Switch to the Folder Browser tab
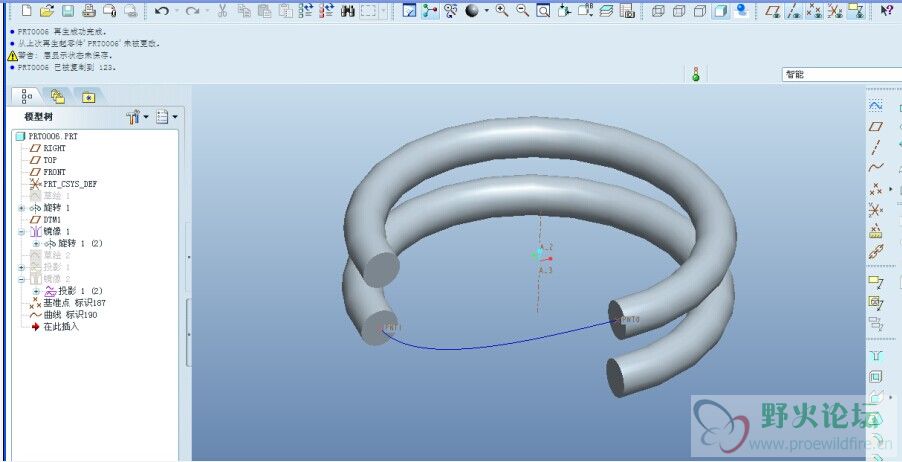 tap(58, 97)
